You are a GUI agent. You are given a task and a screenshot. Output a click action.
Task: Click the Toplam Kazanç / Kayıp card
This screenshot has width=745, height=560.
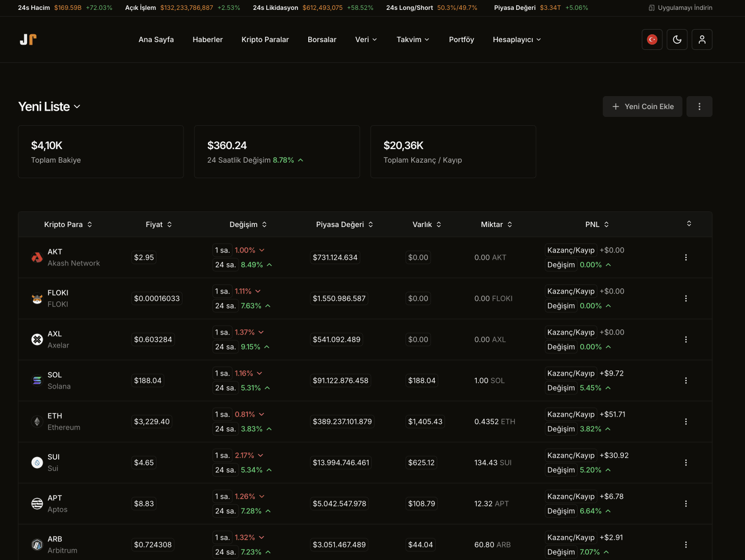[453, 152]
